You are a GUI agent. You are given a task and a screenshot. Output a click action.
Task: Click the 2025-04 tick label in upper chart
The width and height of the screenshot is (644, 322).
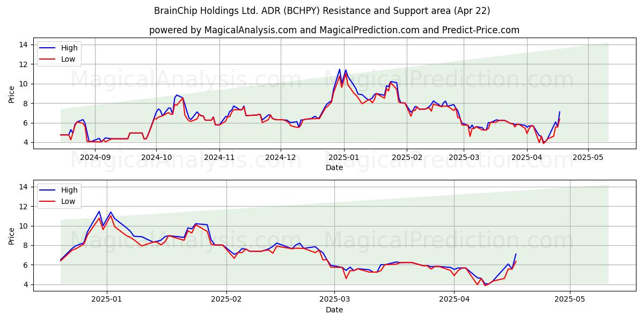coord(527,157)
